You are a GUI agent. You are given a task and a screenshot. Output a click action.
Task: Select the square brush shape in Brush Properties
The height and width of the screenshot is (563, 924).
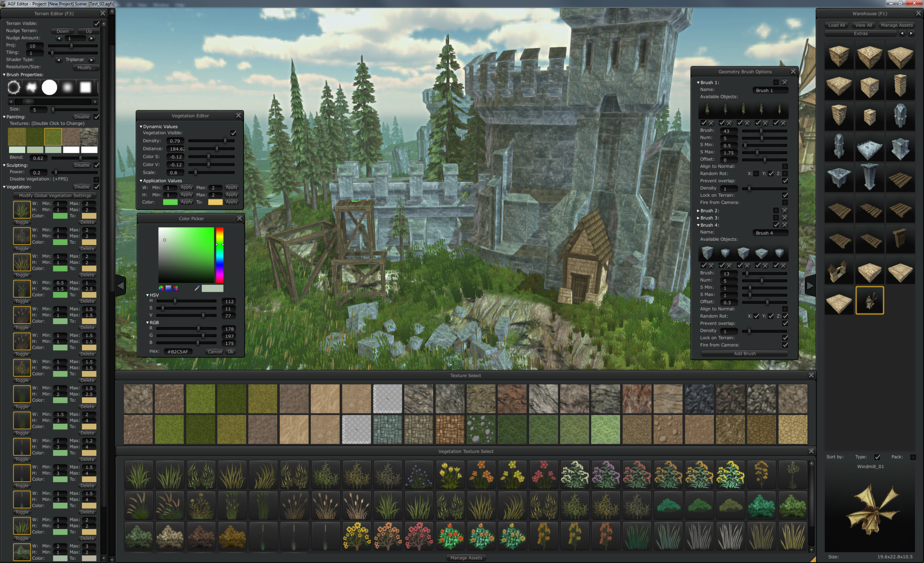tap(86, 87)
